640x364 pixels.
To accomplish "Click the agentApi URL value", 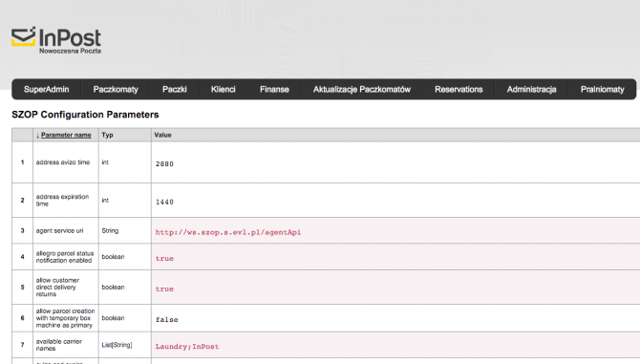I will (227, 232).
